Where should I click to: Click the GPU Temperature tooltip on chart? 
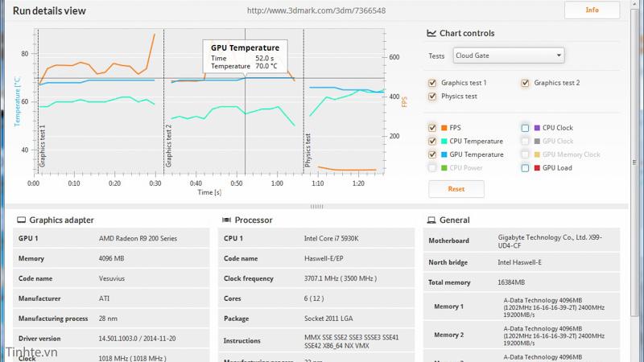(246, 57)
